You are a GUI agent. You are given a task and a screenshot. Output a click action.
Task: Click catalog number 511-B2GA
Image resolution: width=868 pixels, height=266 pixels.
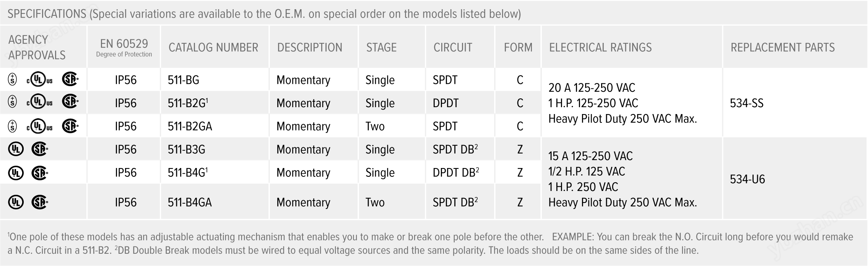point(190,126)
